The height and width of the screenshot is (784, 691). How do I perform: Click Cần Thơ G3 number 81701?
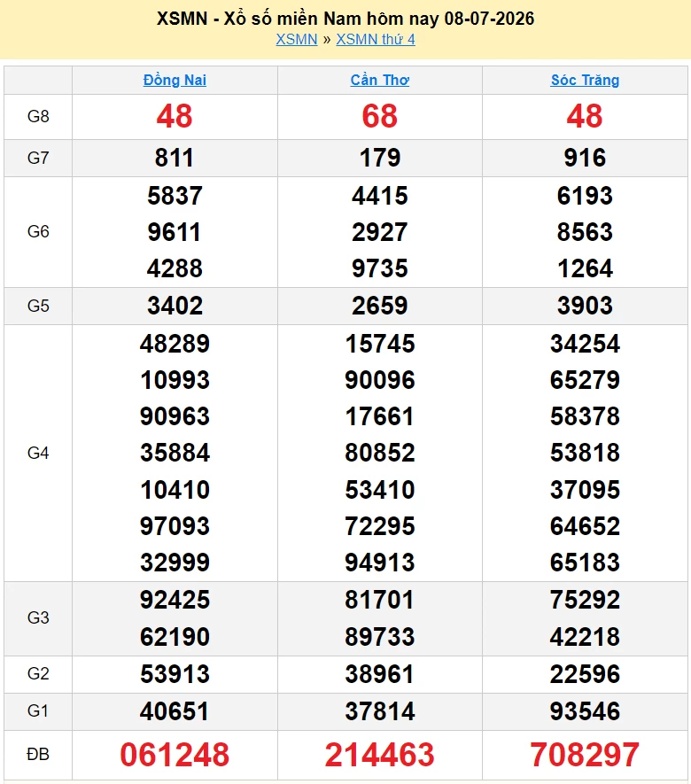point(380,600)
